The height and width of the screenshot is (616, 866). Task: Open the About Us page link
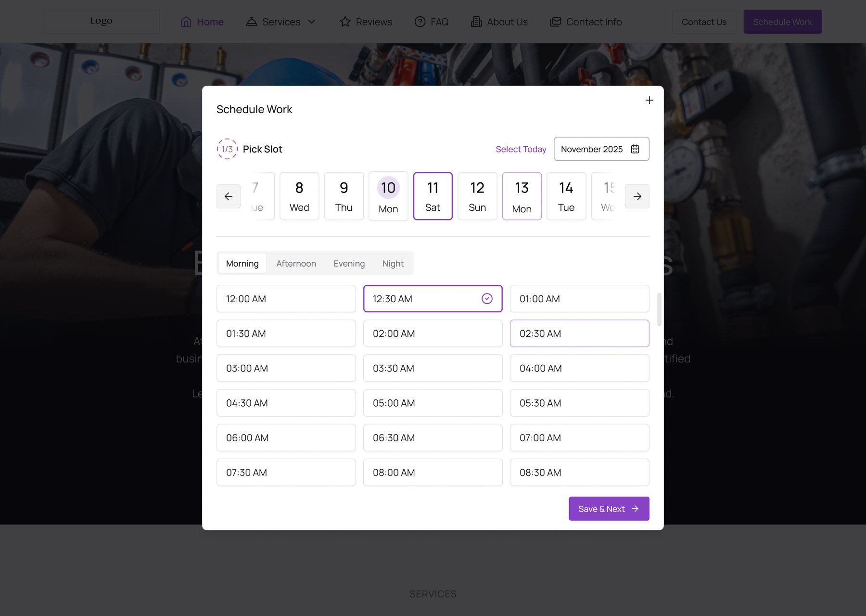click(499, 22)
